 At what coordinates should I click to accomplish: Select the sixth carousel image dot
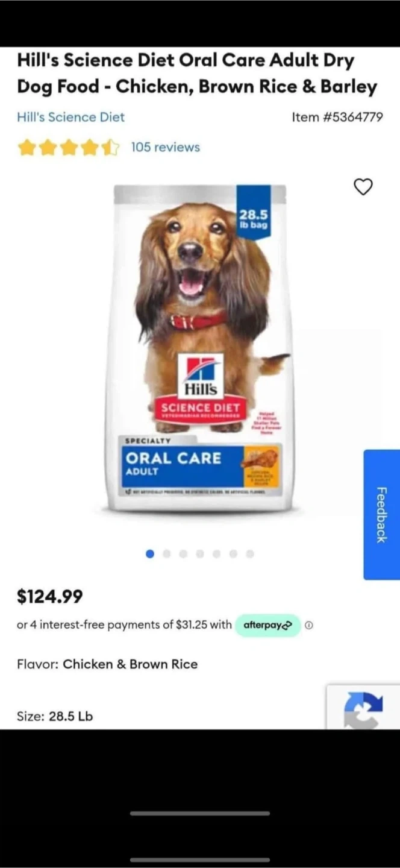233,553
